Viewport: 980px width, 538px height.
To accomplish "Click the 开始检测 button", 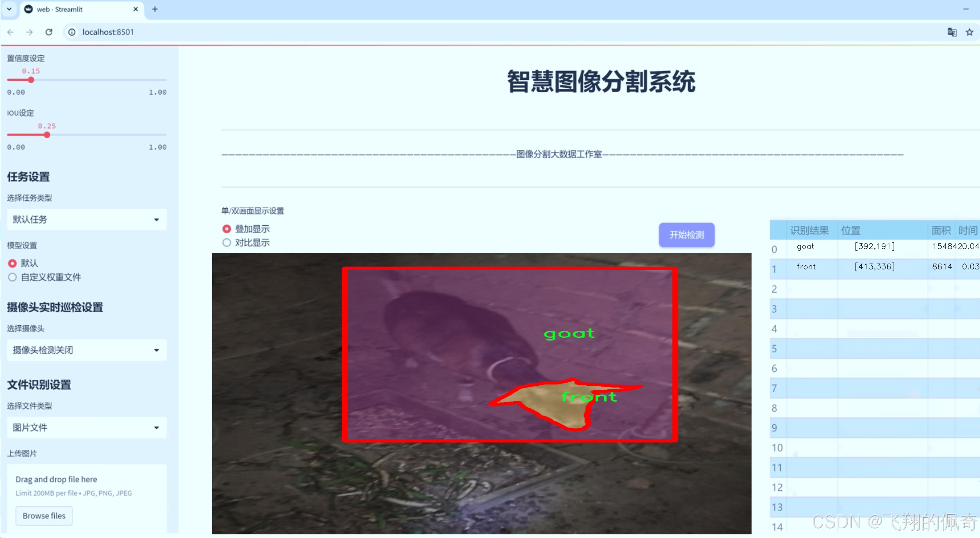I will pyautogui.click(x=687, y=234).
